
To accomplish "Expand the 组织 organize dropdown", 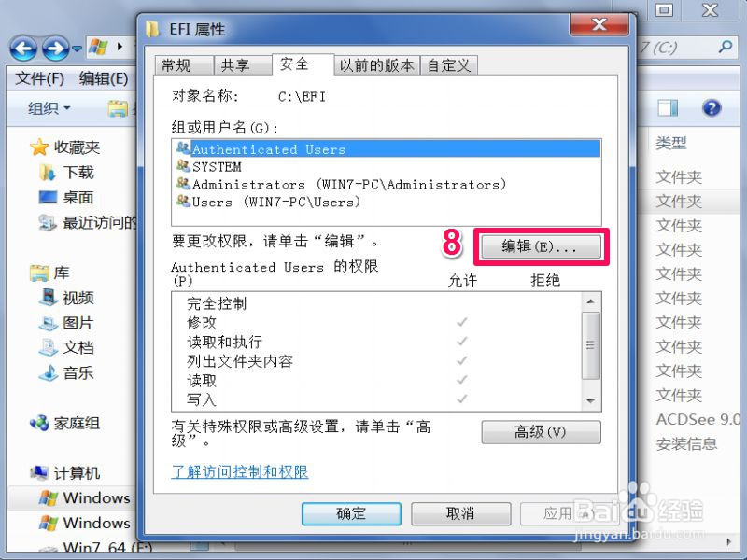I will pos(49,108).
